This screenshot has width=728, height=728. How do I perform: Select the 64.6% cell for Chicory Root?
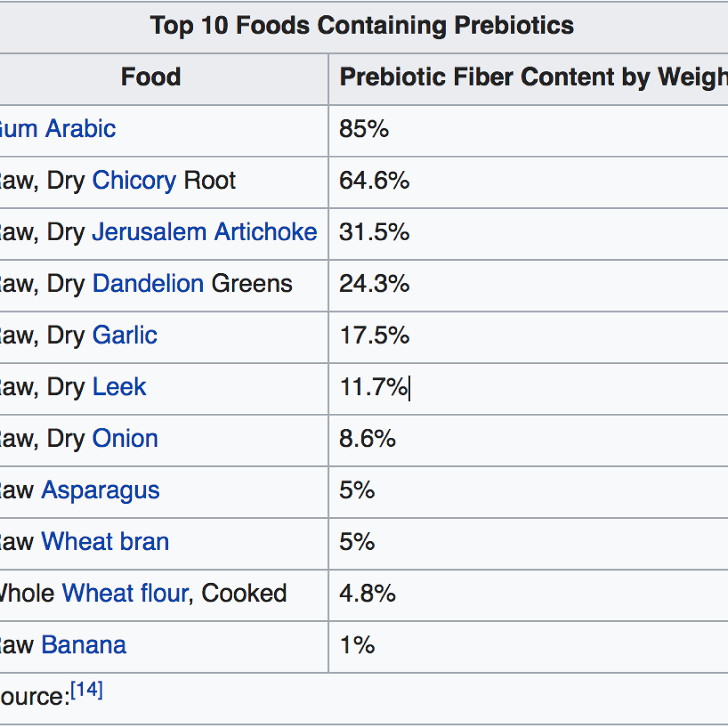(374, 181)
